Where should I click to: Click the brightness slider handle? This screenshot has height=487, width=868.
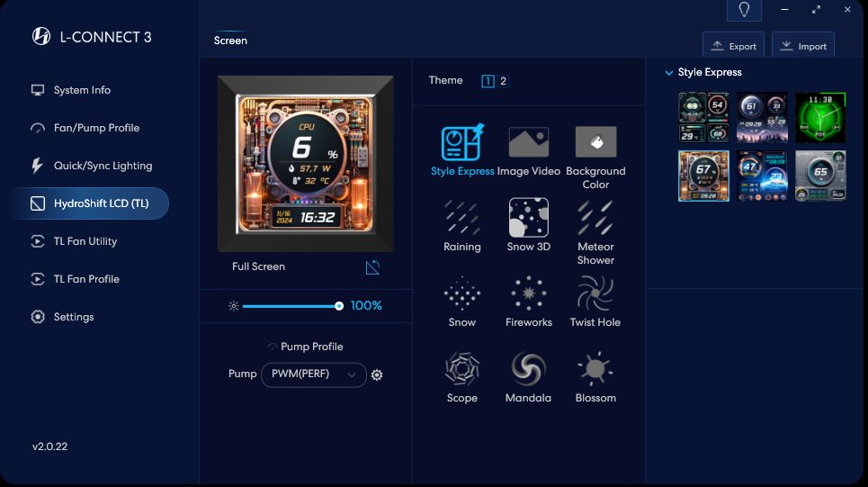[x=339, y=306]
